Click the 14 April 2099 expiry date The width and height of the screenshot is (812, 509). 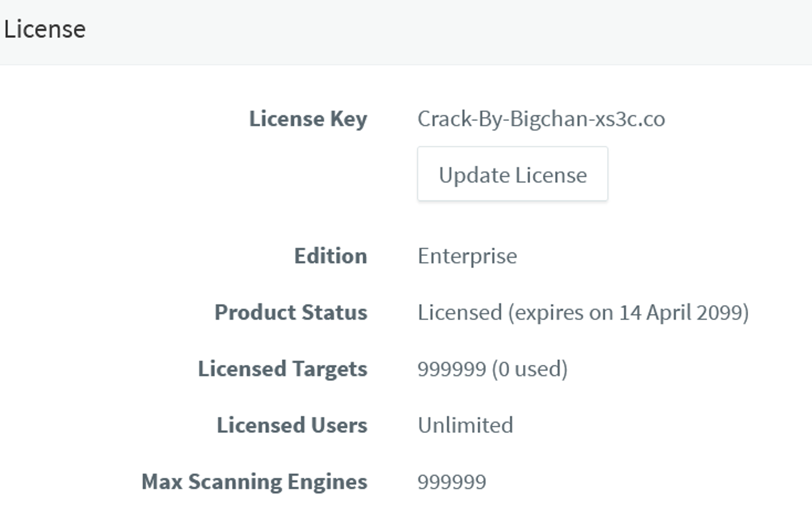pos(682,312)
